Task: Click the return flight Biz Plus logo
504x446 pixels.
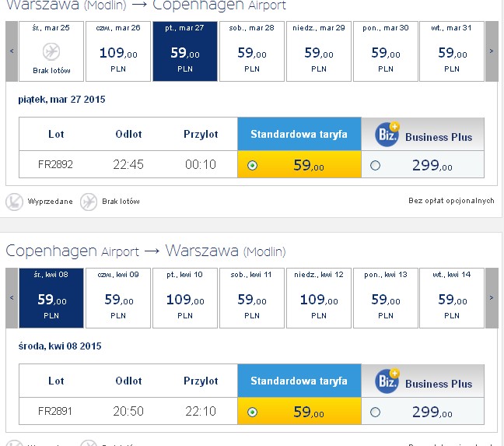Action: pos(387,381)
